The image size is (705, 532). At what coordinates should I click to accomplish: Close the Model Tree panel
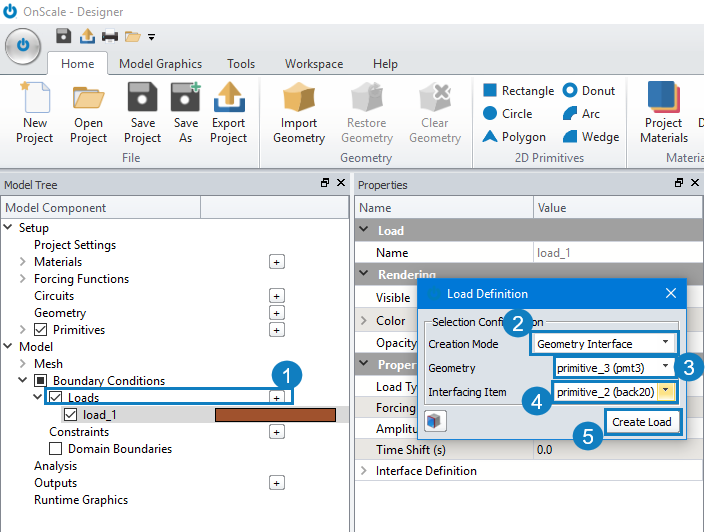(x=341, y=183)
